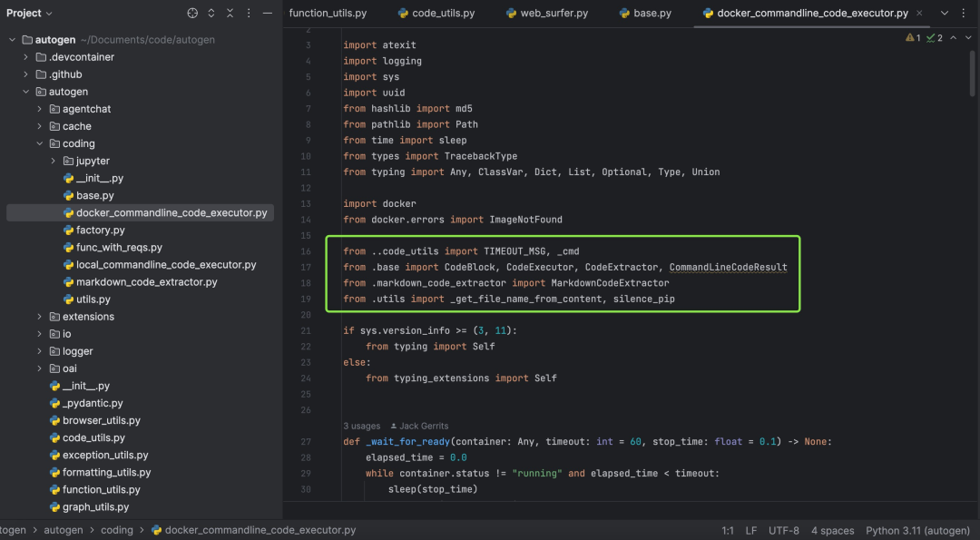Click the warnings count inspection indicator
The width and height of the screenshot is (980, 540).
click(x=912, y=38)
